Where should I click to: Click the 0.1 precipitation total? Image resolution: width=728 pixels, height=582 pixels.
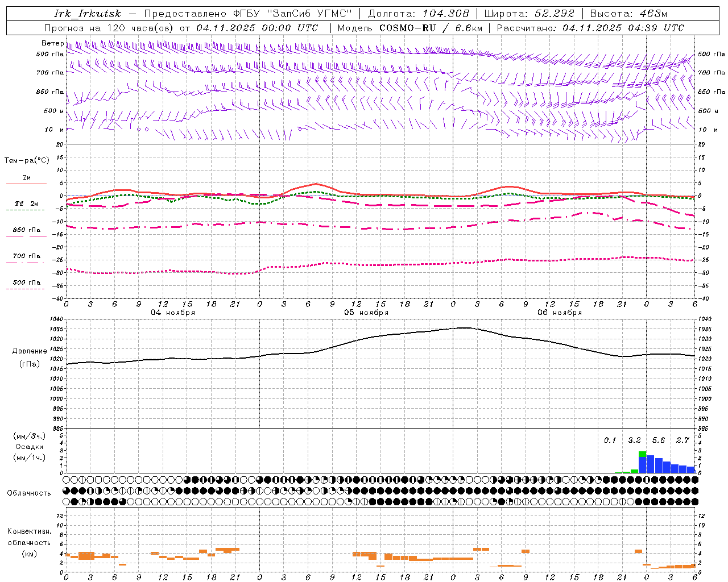click(610, 440)
